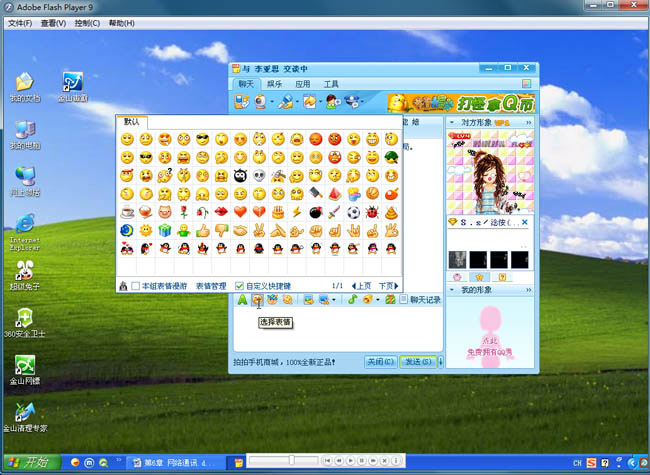Pick the soccer ball emoticon
This screenshot has height=475, width=650.
[x=353, y=212]
